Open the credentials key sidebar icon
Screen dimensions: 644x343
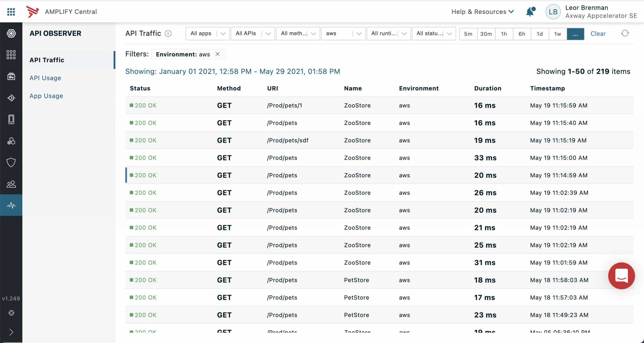11,76
